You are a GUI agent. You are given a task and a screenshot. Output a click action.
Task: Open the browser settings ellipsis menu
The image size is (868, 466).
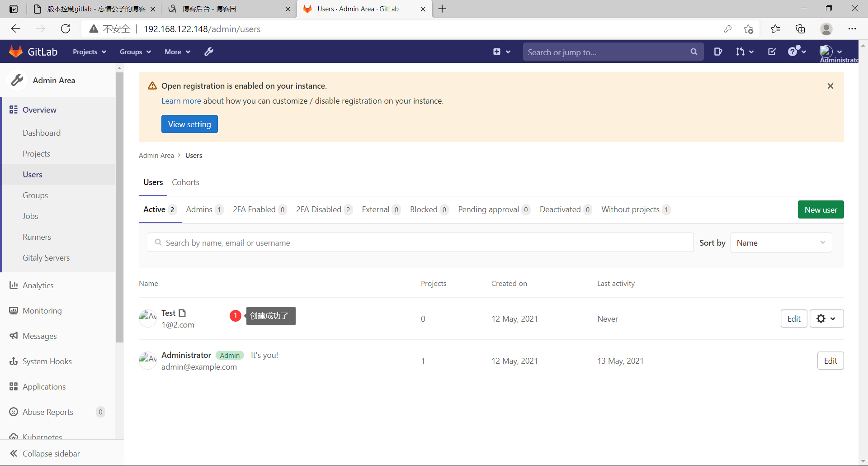tap(852, 29)
